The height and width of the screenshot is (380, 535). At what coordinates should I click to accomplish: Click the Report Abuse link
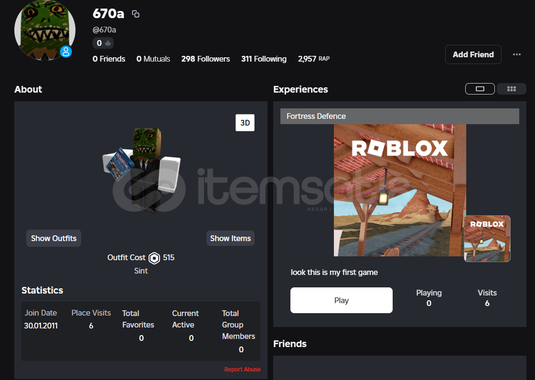click(x=242, y=369)
